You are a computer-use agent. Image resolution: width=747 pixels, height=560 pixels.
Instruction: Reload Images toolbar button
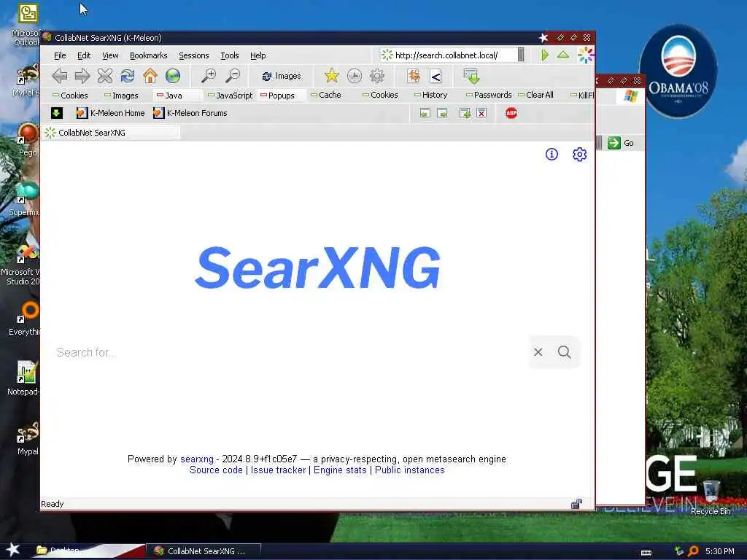click(282, 76)
